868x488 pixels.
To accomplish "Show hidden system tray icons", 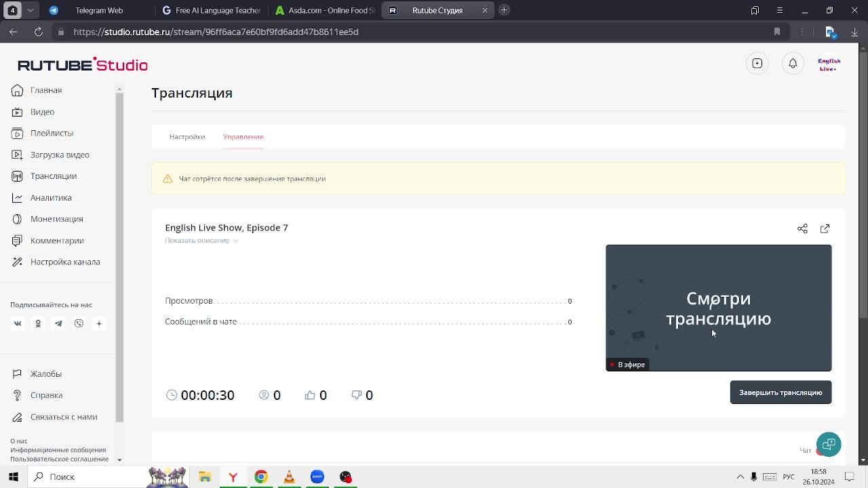I will click(x=740, y=477).
